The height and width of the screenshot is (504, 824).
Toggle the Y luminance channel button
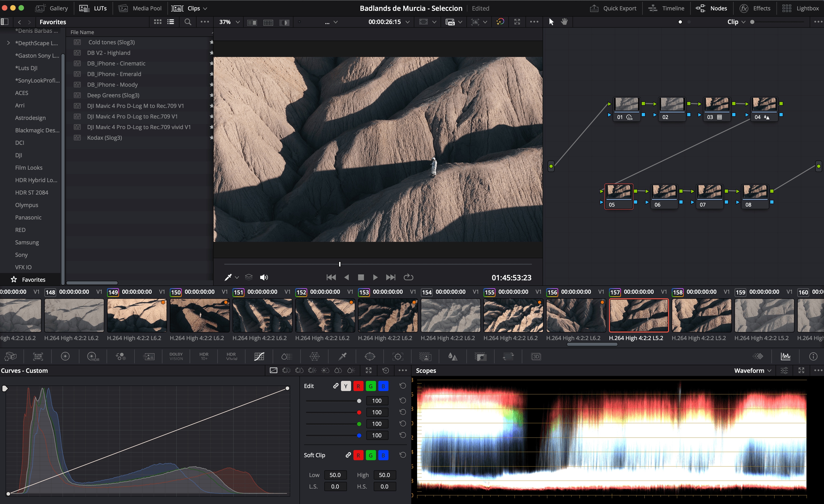[346, 386]
